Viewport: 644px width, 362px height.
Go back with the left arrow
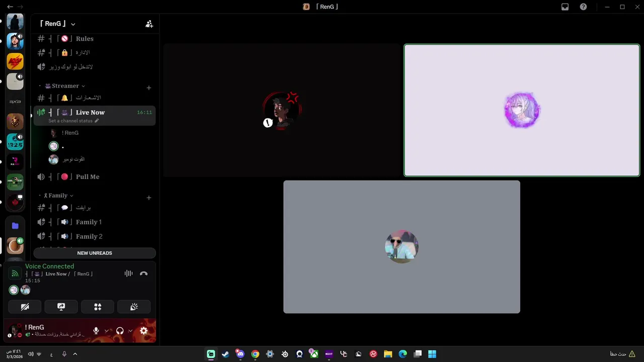click(x=10, y=7)
